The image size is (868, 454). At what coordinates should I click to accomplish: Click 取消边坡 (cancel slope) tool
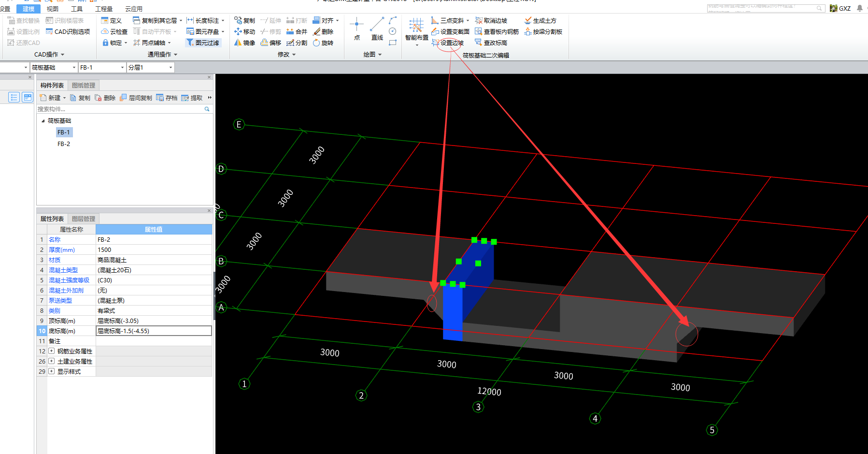(x=491, y=20)
